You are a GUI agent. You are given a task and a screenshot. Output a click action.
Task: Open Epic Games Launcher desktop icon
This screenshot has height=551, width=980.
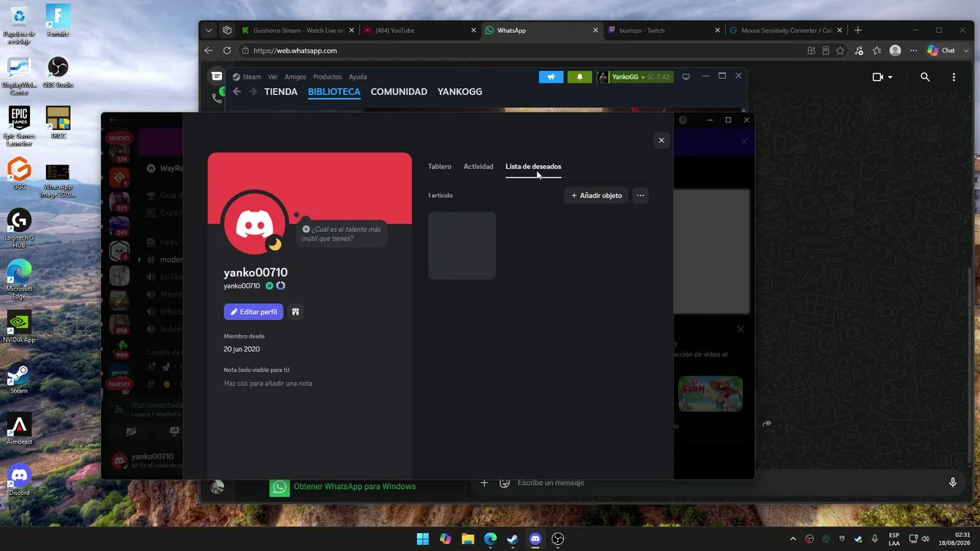(19, 126)
